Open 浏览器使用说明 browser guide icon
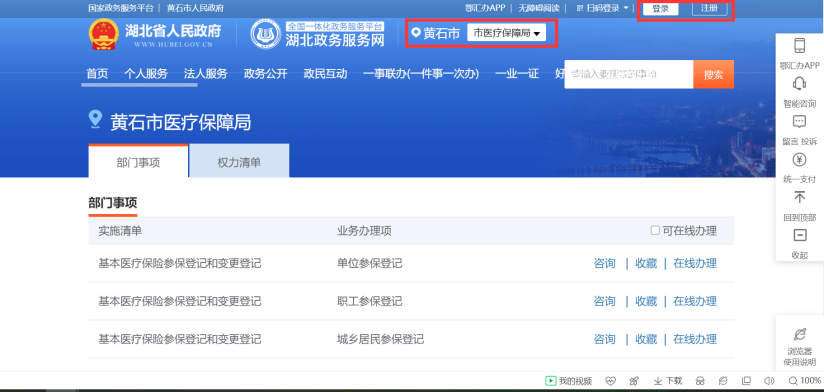 [x=799, y=334]
